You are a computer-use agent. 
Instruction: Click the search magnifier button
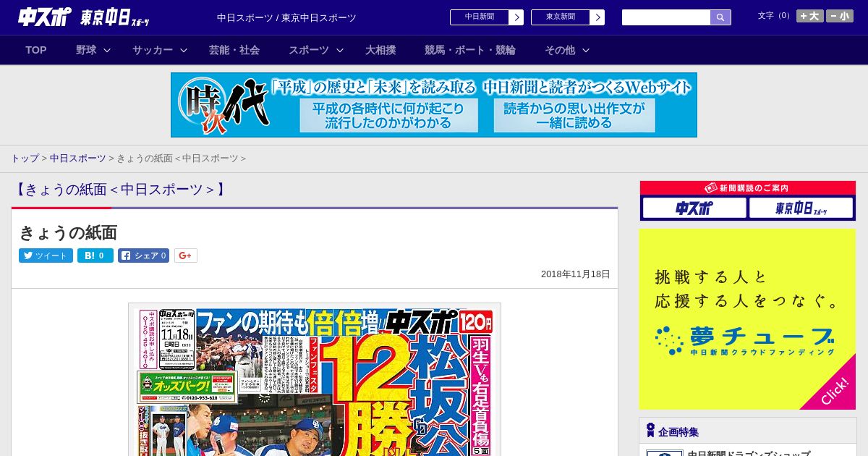720,17
